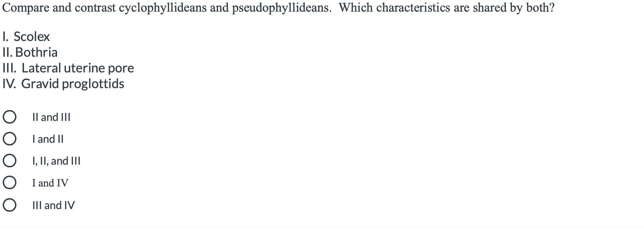Mark the radio circle for "I, II, and III"
644x248 pixels.
(x=9, y=161)
